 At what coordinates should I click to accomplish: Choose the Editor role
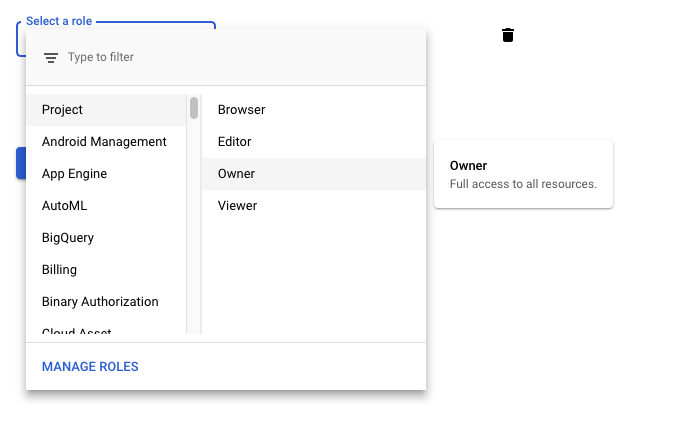point(314,142)
